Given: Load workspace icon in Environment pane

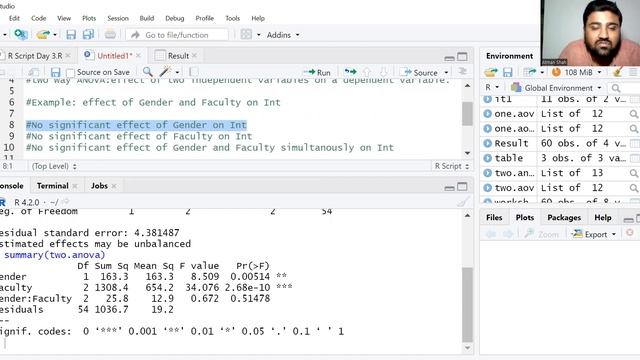Looking at the screenshot, I should pyautogui.click(x=491, y=72).
